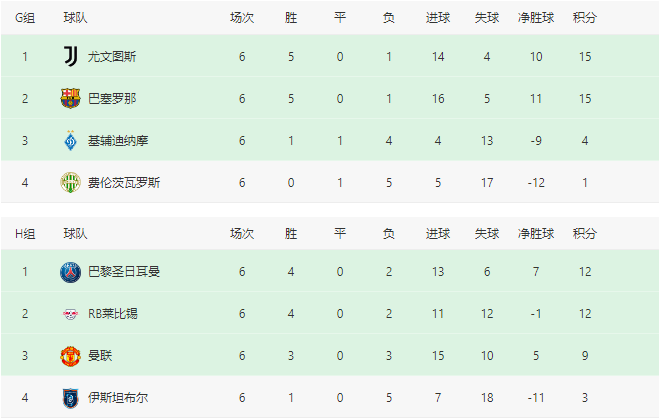Viewport: 661px width, 419px height.
Task: Open the 巴塞罗那 team link
Action: [x=112, y=98]
